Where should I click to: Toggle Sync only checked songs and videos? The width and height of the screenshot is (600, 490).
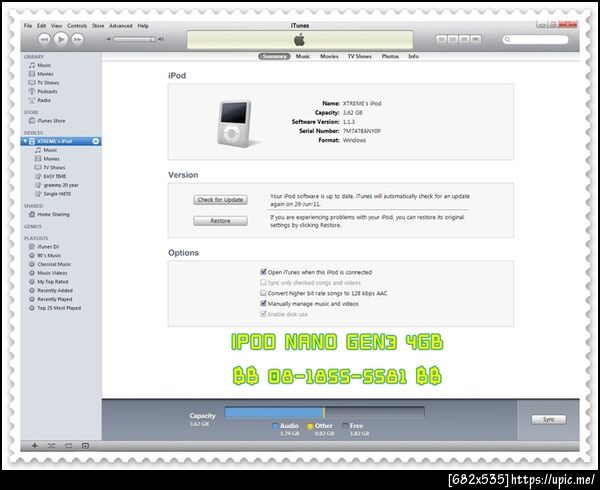263,283
